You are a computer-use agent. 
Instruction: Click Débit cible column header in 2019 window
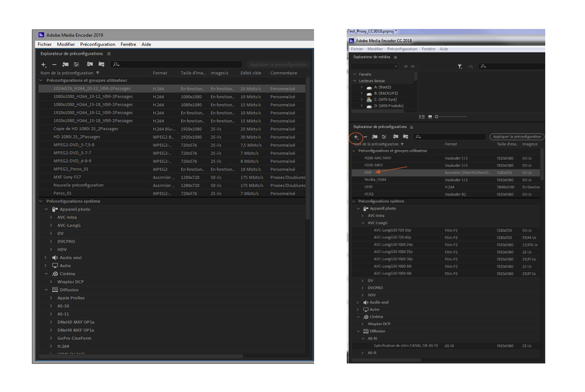pos(251,73)
